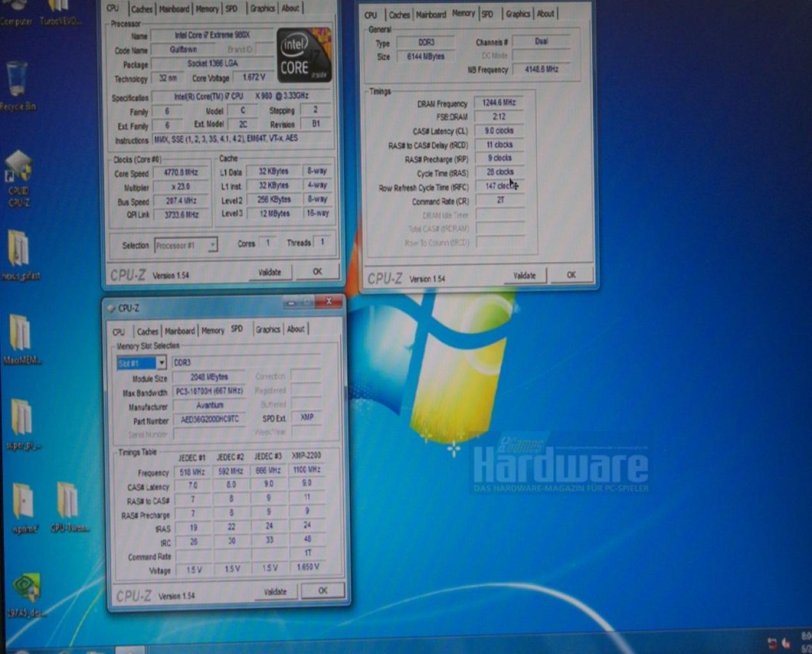Open the Caches tab in Memory window

coord(399,14)
